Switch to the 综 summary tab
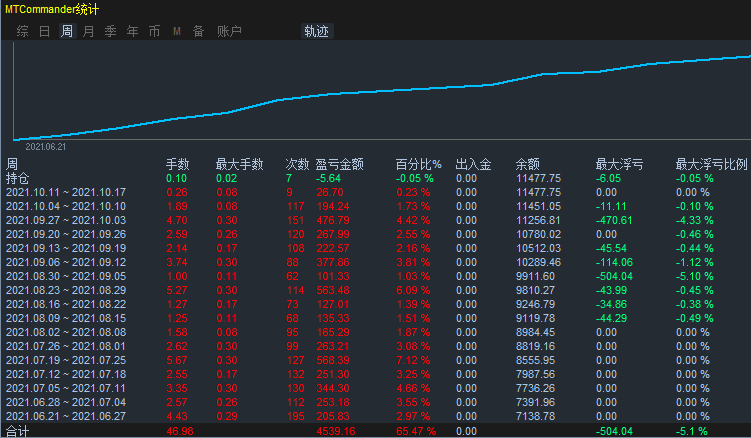Viewport: 751px width, 438px height. pyautogui.click(x=23, y=31)
